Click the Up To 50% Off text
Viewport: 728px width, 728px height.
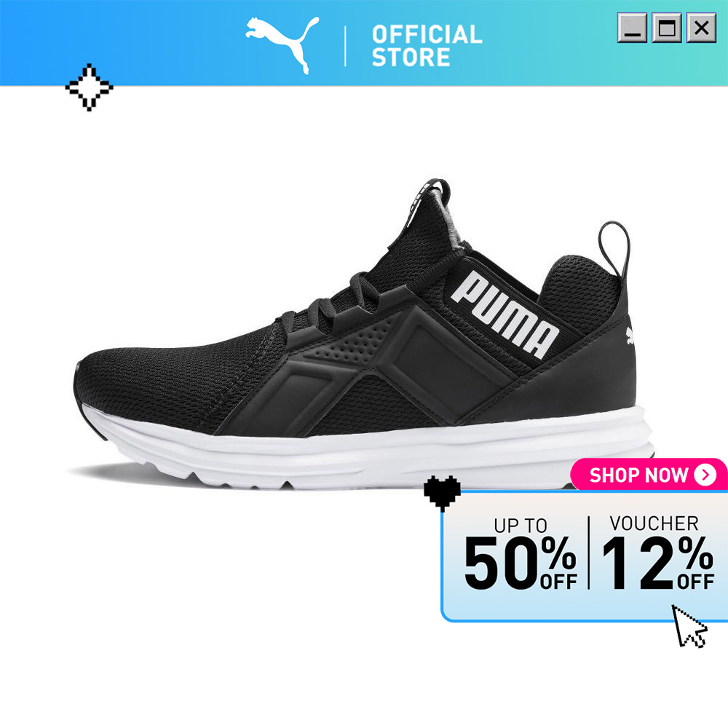(521, 553)
